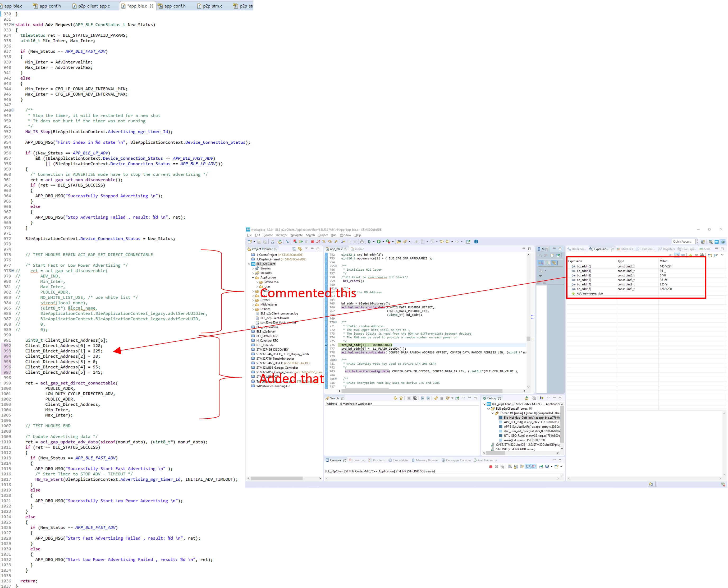
Task: Click the Suspend pause icon in toolbar
Action: click(x=307, y=242)
